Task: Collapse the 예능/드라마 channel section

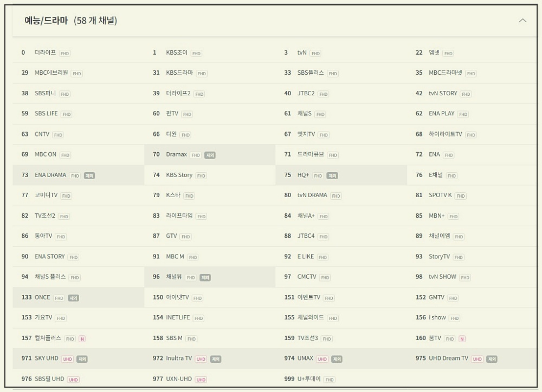Action: pos(522,21)
